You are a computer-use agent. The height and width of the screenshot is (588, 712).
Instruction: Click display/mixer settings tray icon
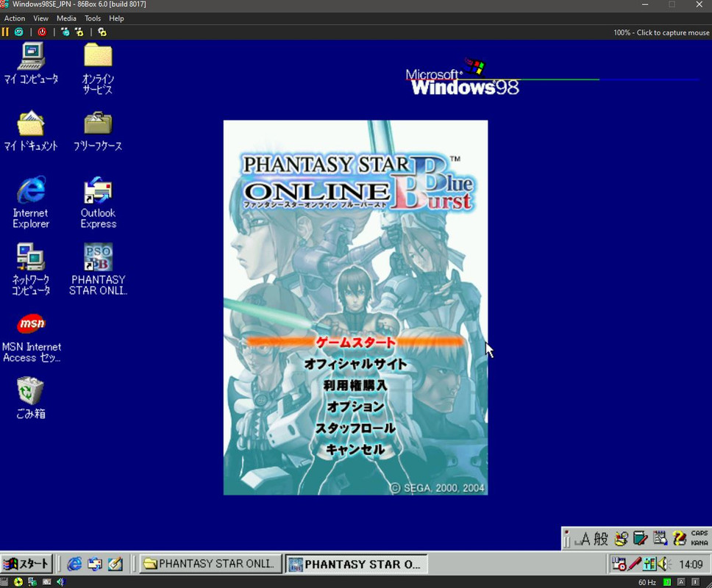[x=649, y=564]
